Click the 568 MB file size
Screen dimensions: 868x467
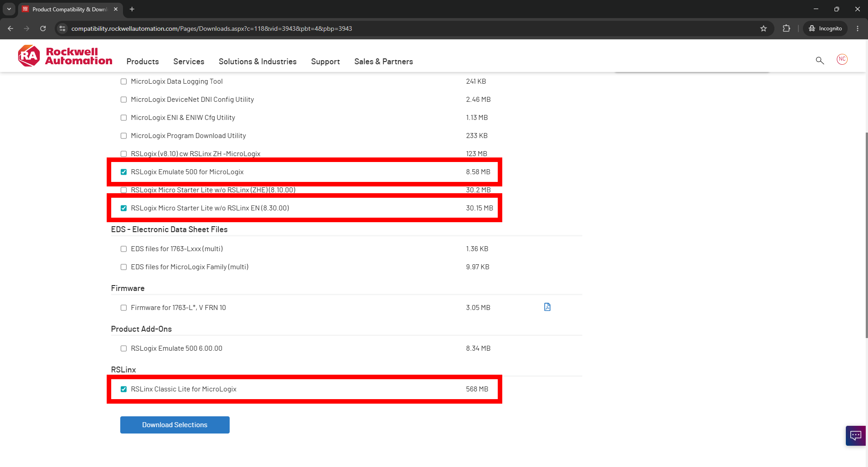click(477, 389)
